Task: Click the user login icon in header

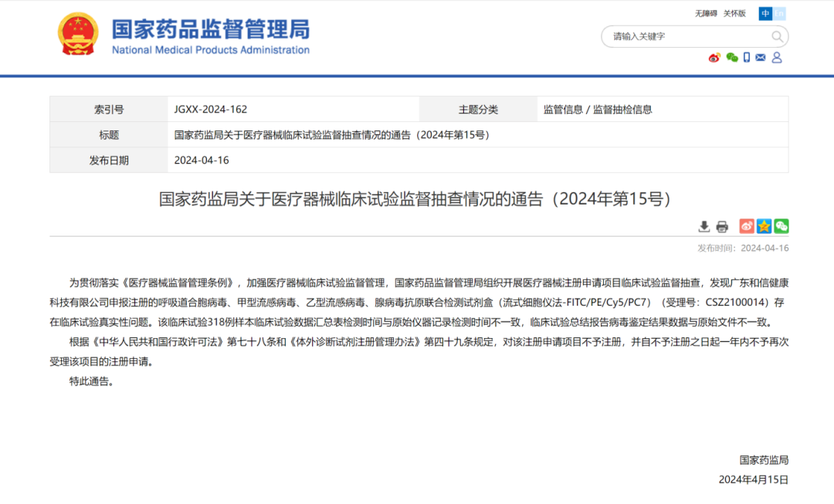Action: [776, 57]
